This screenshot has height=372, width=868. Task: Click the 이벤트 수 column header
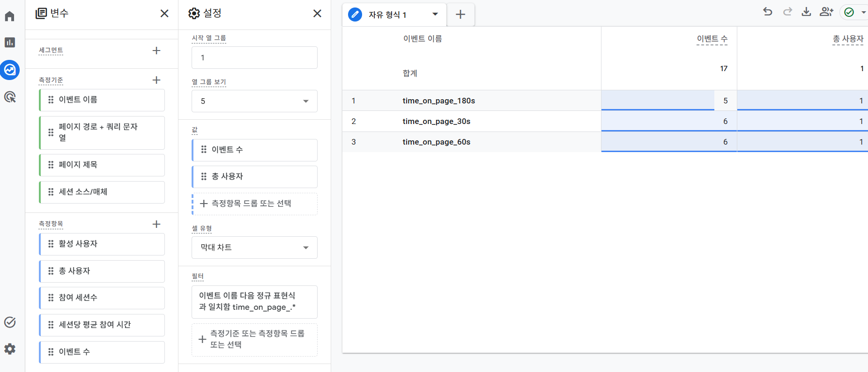click(x=712, y=39)
